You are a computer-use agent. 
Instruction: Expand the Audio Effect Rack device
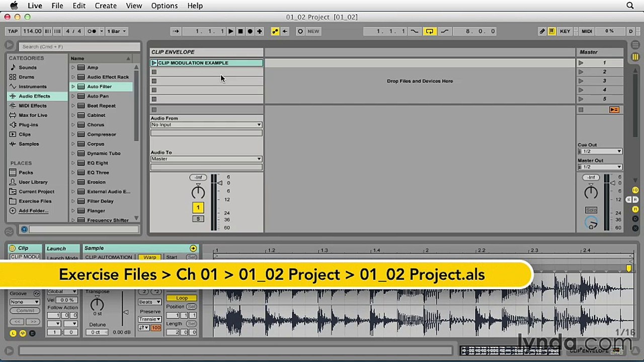[73, 77]
